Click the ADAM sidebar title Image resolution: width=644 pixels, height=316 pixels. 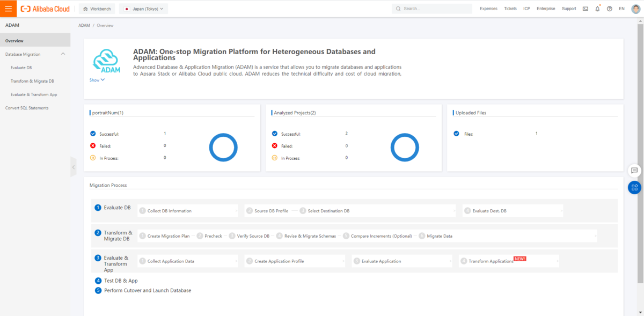point(12,25)
